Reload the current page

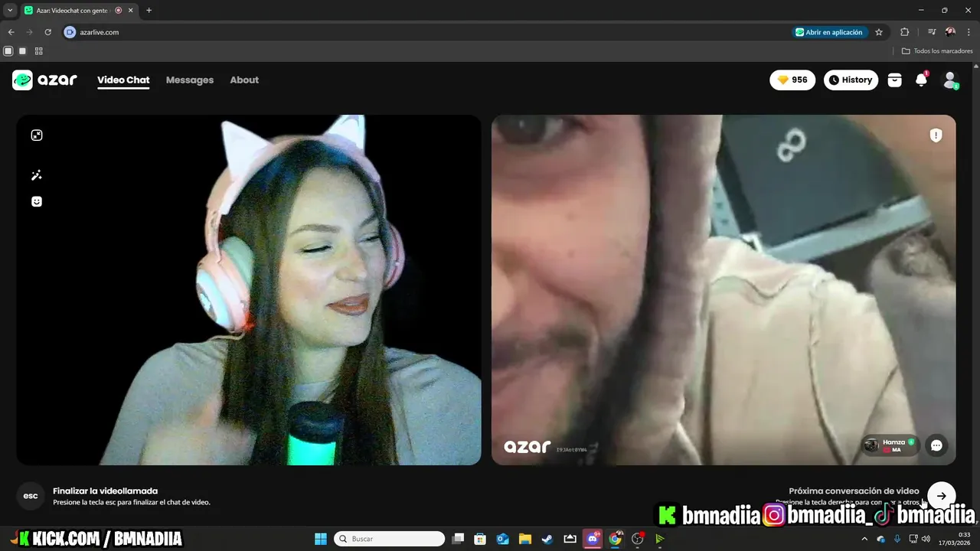[47, 32]
